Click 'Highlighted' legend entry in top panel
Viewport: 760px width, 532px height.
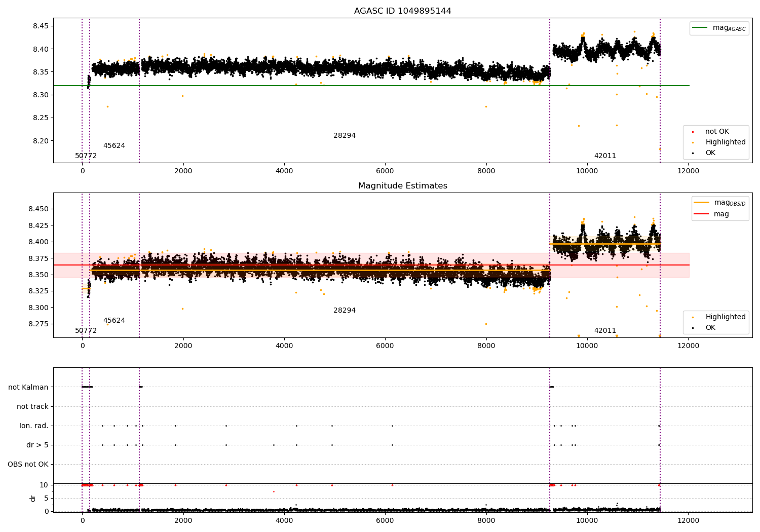pos(726,142)
